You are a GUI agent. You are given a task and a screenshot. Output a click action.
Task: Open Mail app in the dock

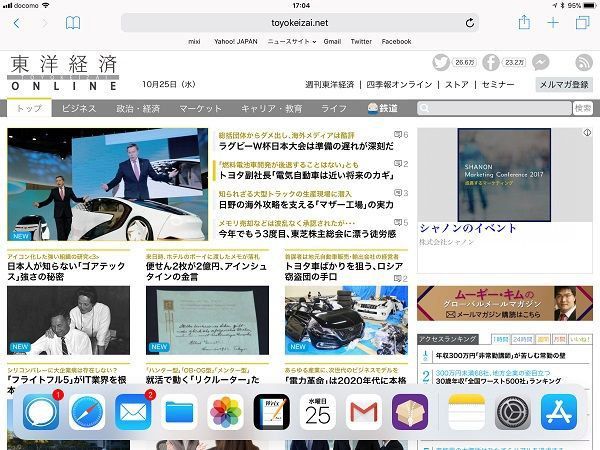133,412
